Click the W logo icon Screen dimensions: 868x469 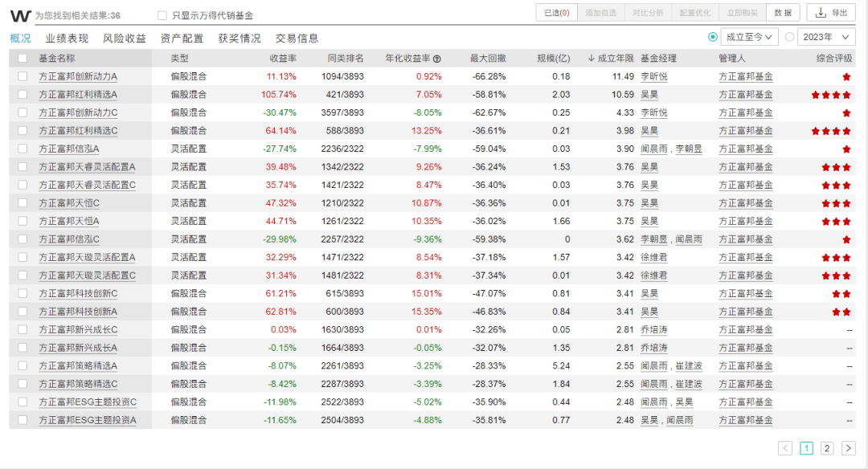click(20, 15)
